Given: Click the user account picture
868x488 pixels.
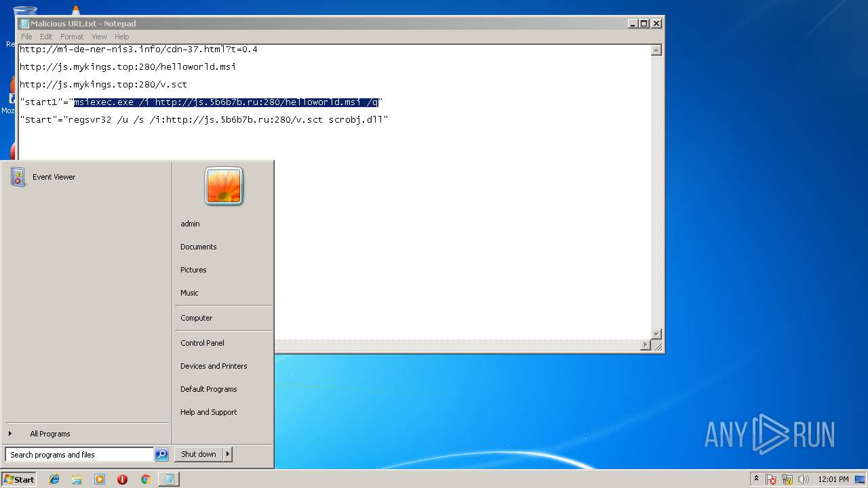Looking at the screenshot, I should click(x=224, y=186).
